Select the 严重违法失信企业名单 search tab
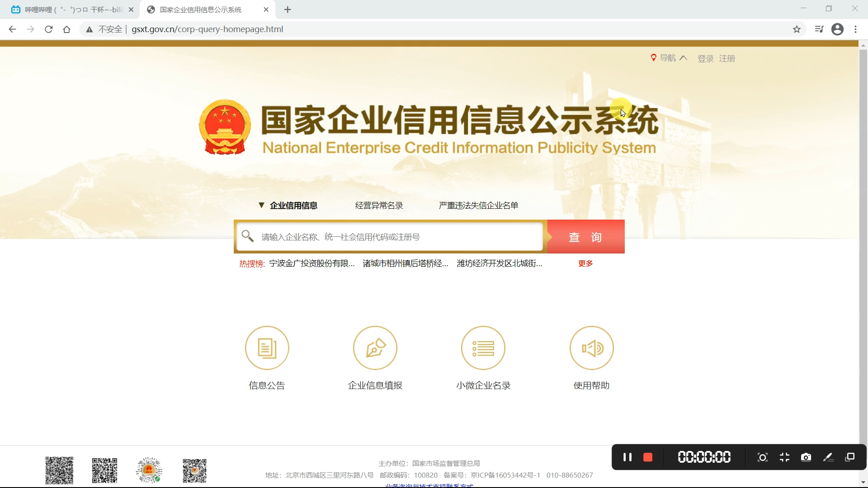 [x=478, y=206]
